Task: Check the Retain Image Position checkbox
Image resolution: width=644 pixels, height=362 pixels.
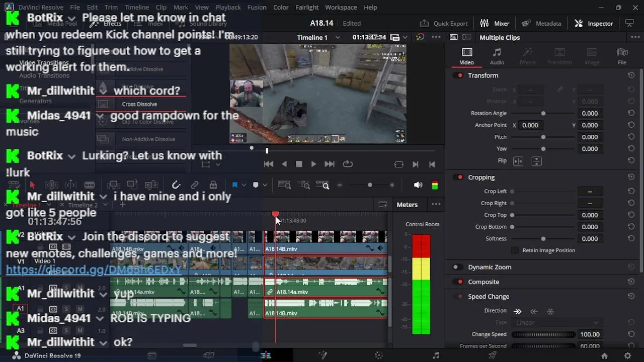Action: 515,250
